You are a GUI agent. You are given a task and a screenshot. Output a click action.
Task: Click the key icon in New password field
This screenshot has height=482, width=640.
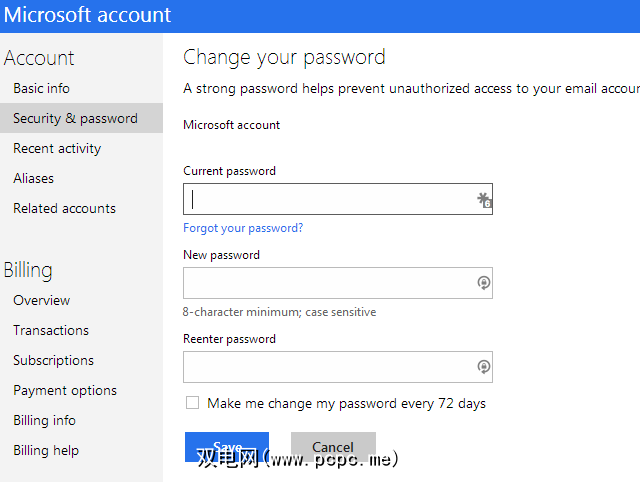(484, 283)
